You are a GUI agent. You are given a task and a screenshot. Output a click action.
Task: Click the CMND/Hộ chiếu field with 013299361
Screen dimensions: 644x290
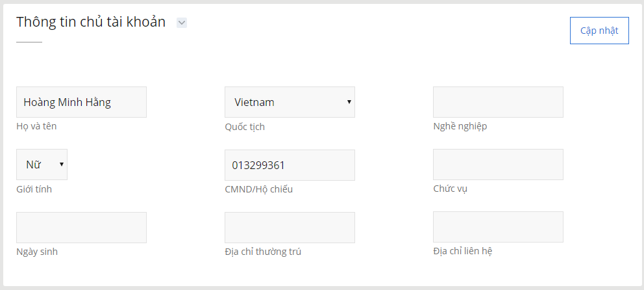pos(290,165)
